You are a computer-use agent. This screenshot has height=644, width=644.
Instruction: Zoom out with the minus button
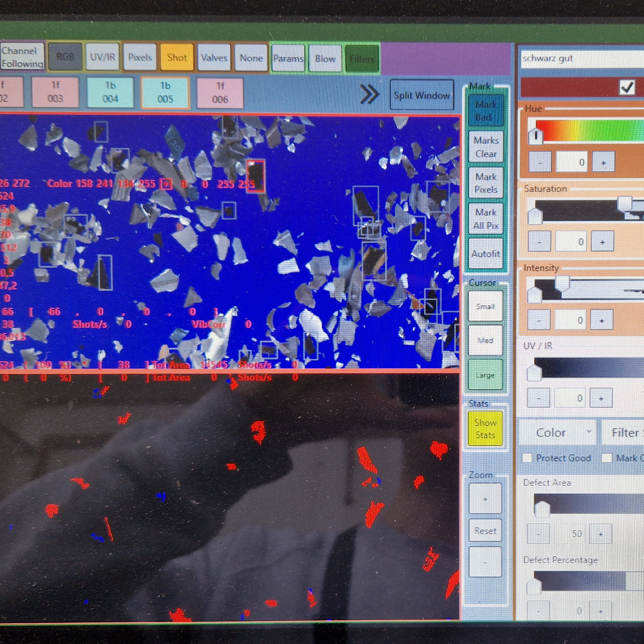pyautogui.click(x=485, y=562)
